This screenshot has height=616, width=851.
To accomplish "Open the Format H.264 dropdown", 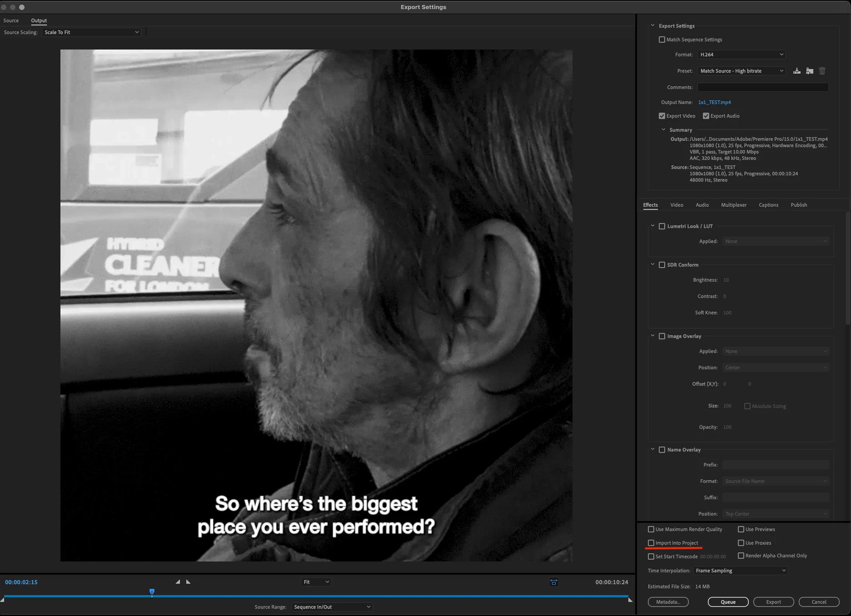I will (x=742, y=55).
